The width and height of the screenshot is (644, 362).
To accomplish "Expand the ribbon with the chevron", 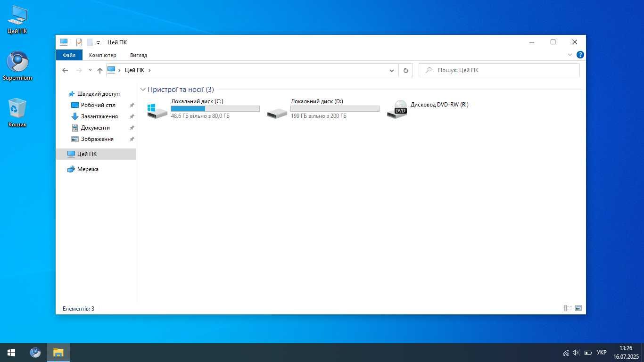I will [x=570, y=55].
